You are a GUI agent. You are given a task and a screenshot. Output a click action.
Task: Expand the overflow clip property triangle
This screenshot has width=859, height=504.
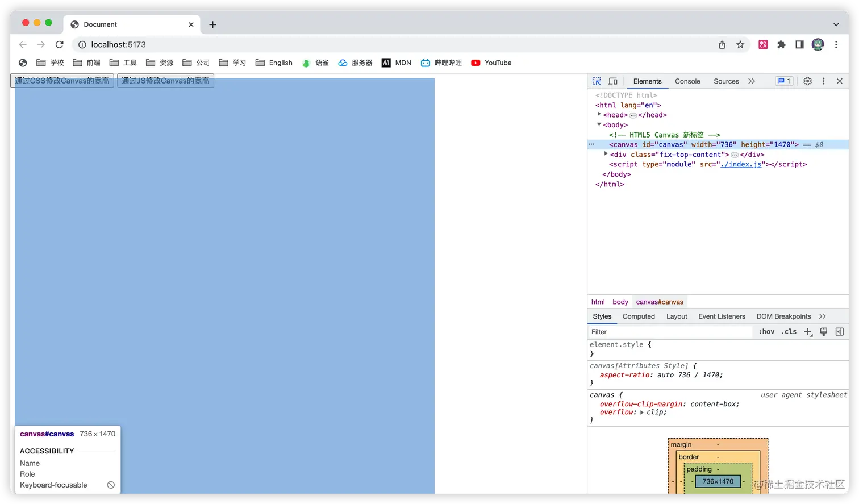(x=641, y=413)
